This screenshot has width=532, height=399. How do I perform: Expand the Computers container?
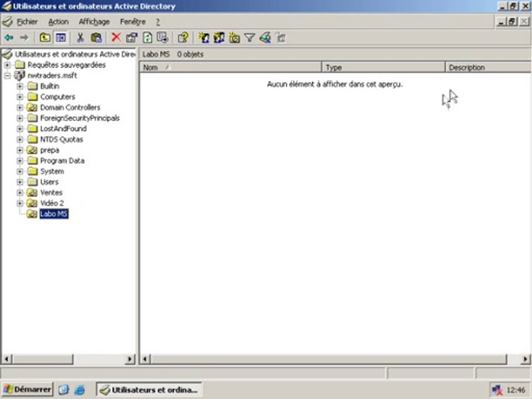(20, 96)
